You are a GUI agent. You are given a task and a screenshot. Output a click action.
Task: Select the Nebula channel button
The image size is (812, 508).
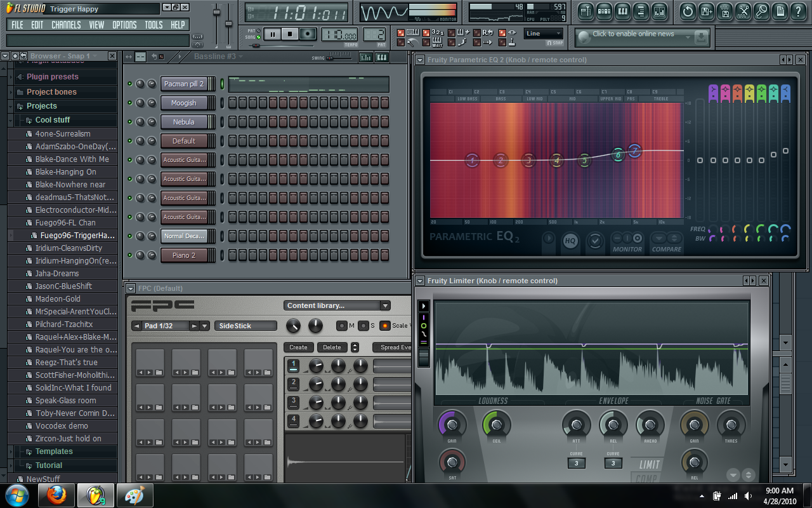point(184,122)
